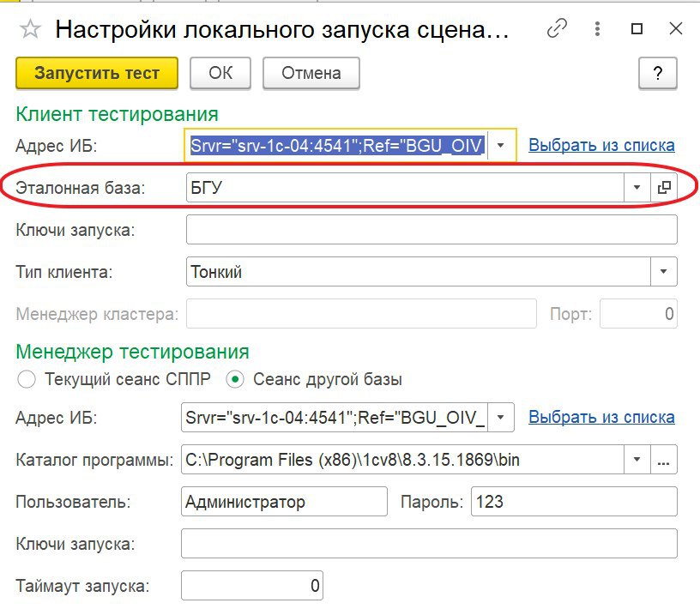Focus client Ключи запуска input field

coord(431,229)
